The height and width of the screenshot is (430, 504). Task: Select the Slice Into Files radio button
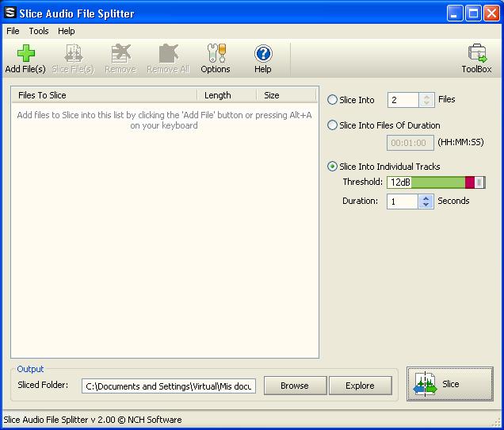click(332, 99)
